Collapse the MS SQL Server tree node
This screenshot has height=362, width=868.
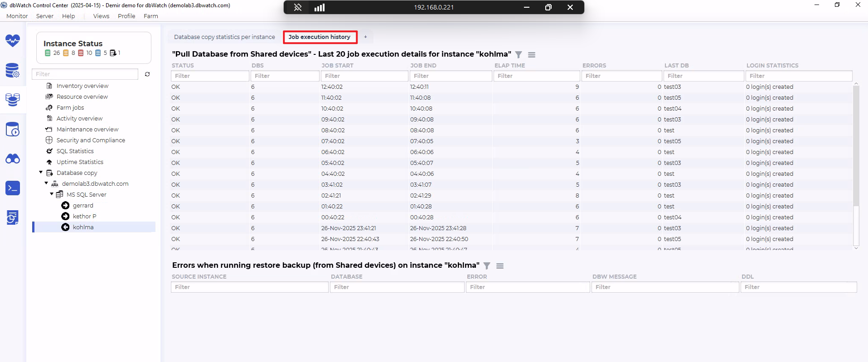pyautogui.click(x=52, y=194)
